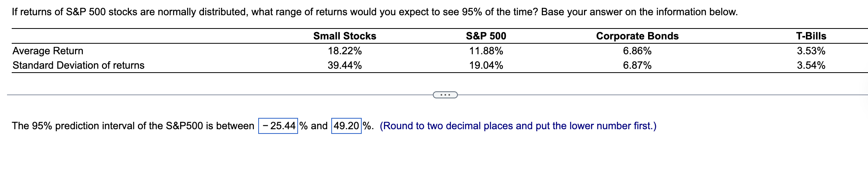Click the T-Bills average return 3.53%
Viewport: 868px width, 178px height.
[x=811, y=51]
